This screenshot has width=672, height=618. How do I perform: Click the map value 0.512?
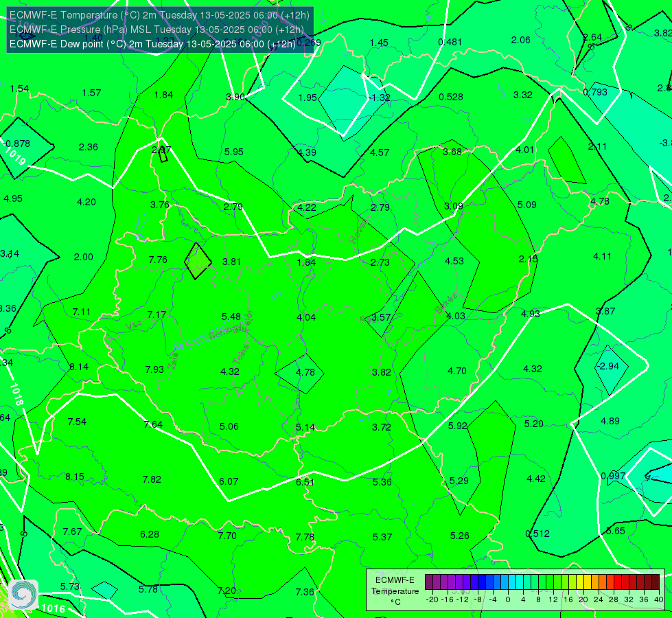[537, 534]
